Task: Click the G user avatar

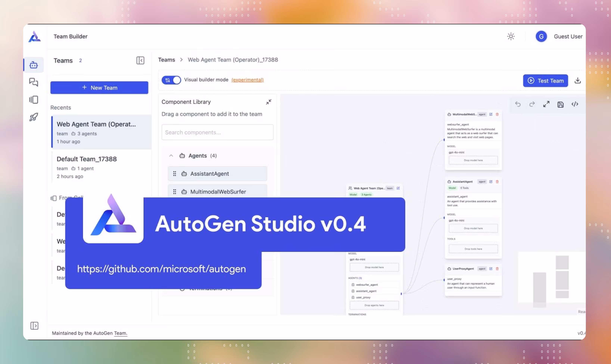Action: [541, 37]
